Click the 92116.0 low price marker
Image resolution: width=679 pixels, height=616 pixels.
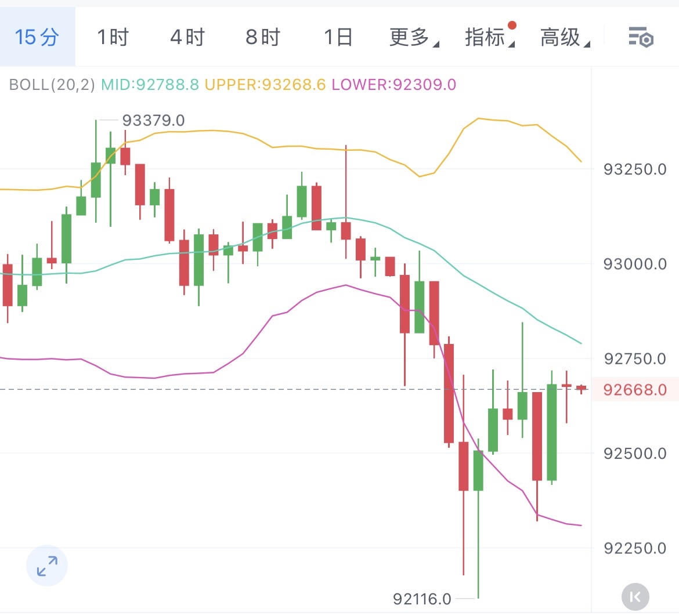click(x=422, y=599)
